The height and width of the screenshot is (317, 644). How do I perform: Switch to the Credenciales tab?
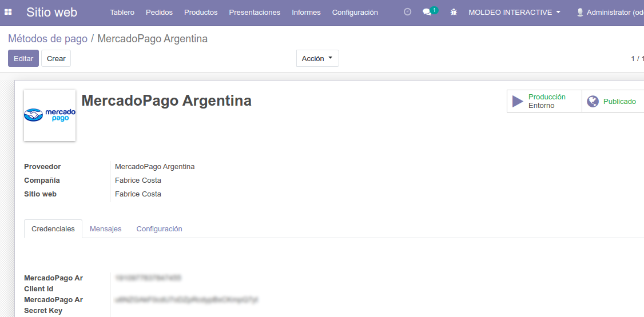[x=53, y=229]
